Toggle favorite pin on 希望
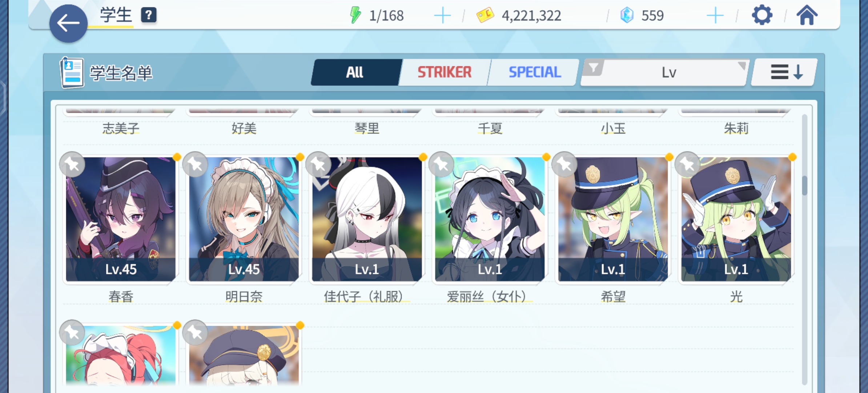Screen dimensions: 868x393 pos(564,164)
